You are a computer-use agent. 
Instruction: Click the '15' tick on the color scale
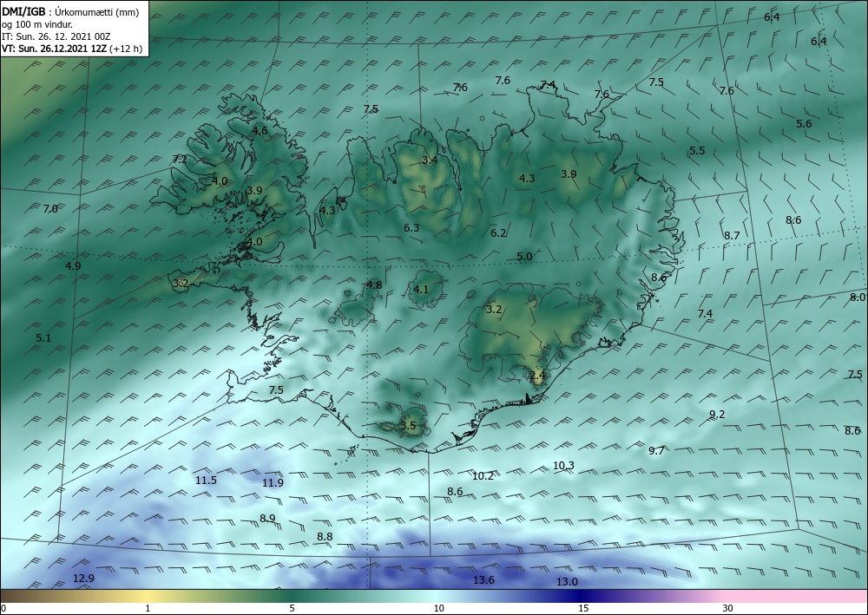(x=583, y=608)
